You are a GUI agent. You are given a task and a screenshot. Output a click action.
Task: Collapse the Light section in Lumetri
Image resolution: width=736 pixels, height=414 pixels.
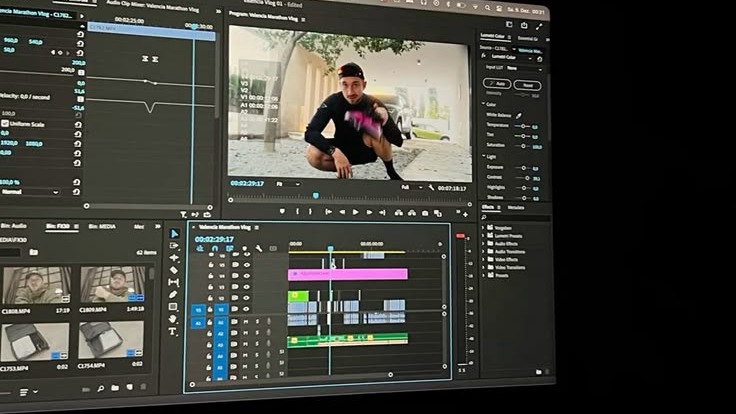point(484,156)
